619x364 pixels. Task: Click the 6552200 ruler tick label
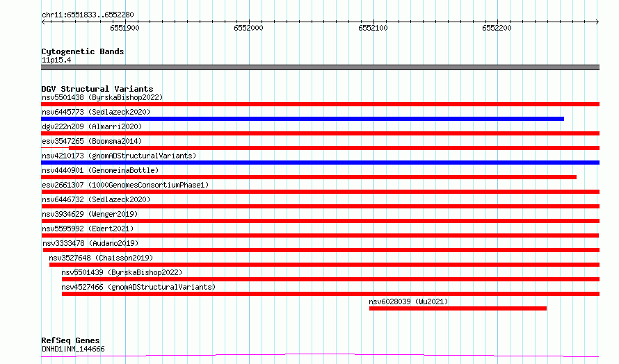(497, 28)
